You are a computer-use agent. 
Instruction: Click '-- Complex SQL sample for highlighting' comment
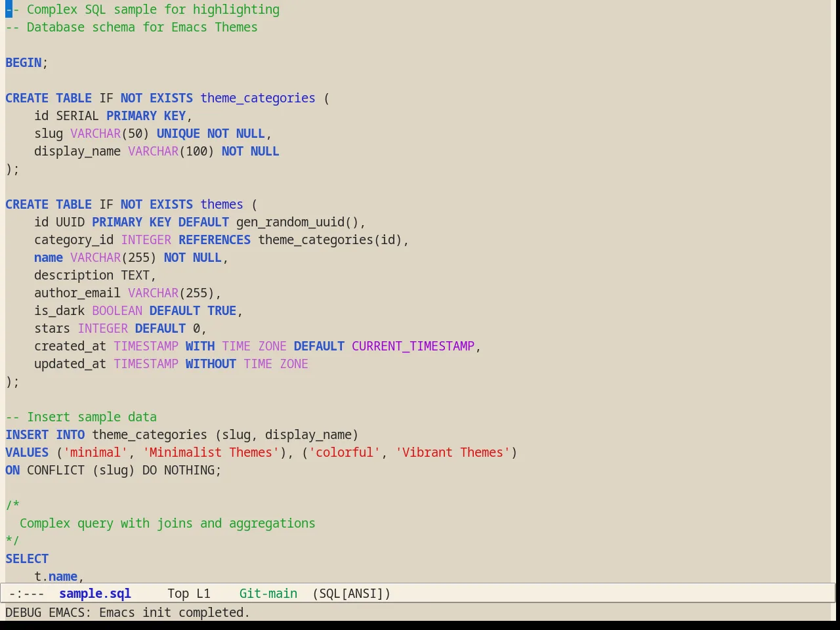click(x=142, y=9)
